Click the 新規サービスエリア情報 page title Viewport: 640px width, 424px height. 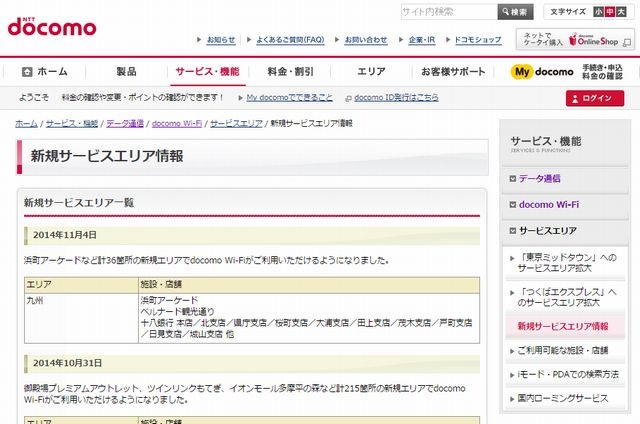[x=107, y=156]
